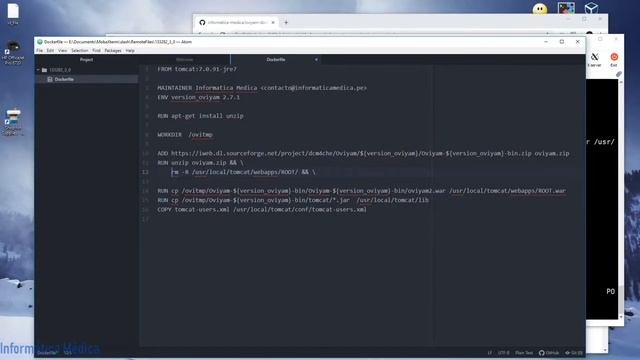Change the Plain Text grammar selector

click(x=524, y=353)
